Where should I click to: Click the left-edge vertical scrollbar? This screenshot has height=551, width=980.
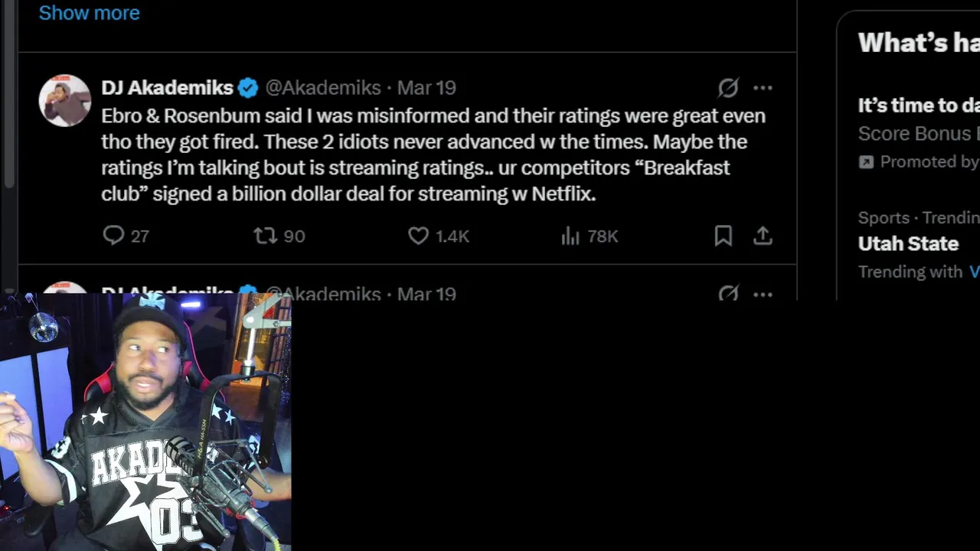pos(8,92)
